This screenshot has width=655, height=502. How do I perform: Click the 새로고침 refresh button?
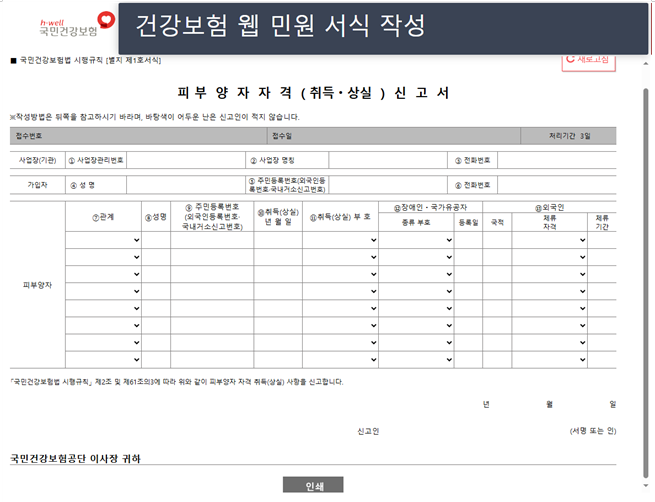[588, 61]
